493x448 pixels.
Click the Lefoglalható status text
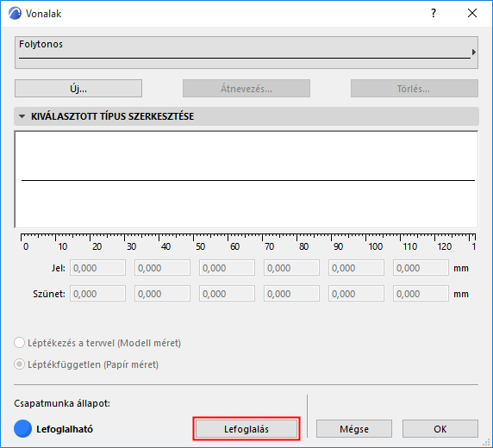tap(65, 429)
